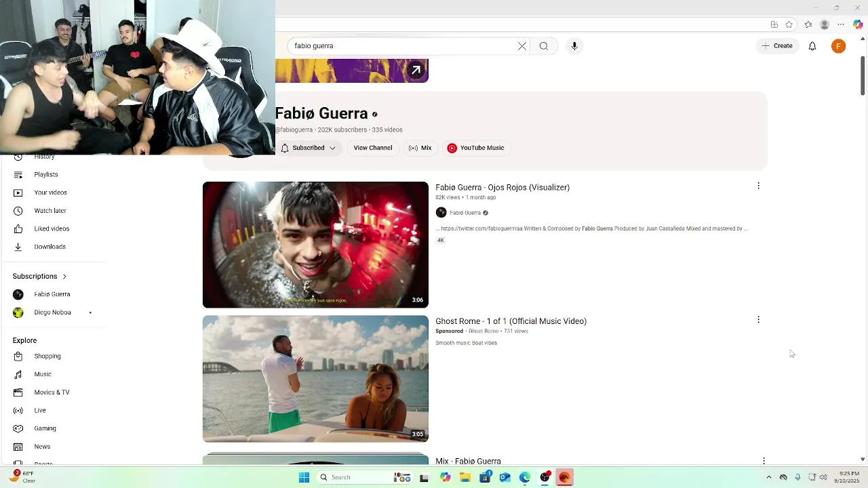Image resolution: width=868 pixels, height=488 pixels.
Task: Open options for Ghost Rome sponsored video
Action: click(x=759, y=319)
